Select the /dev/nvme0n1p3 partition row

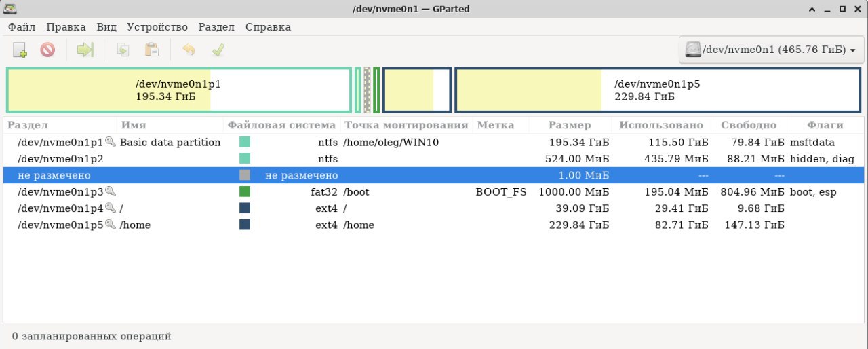(x=434, y=191)
